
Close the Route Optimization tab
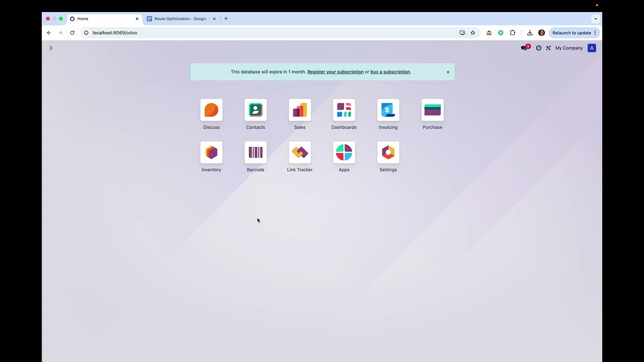214,19
